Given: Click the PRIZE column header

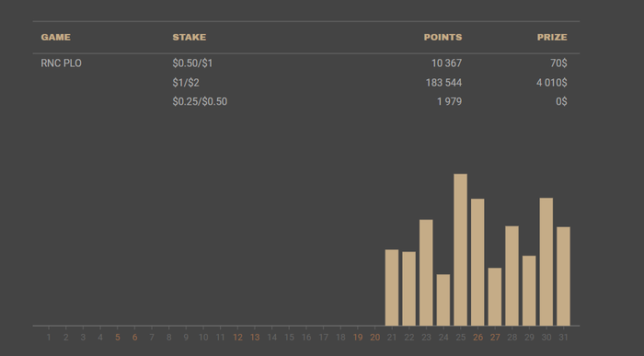Looking at the screenshot, I should point(552,38).
